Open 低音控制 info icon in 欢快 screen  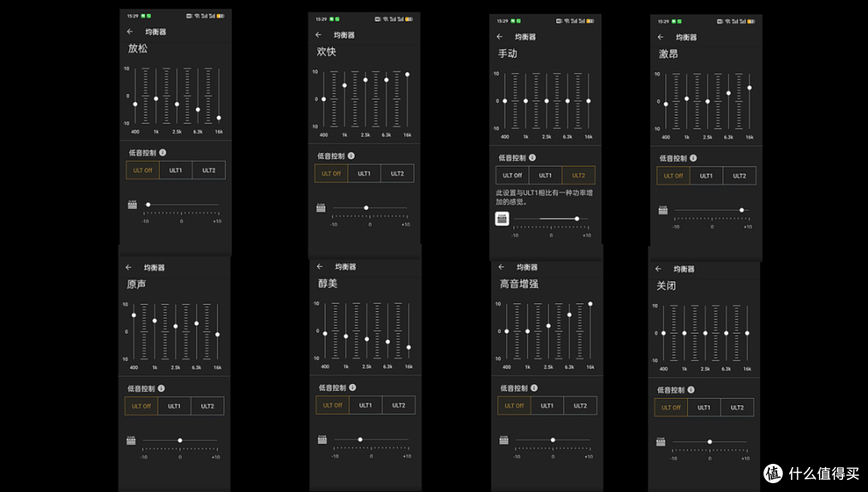tap(351, 156)
